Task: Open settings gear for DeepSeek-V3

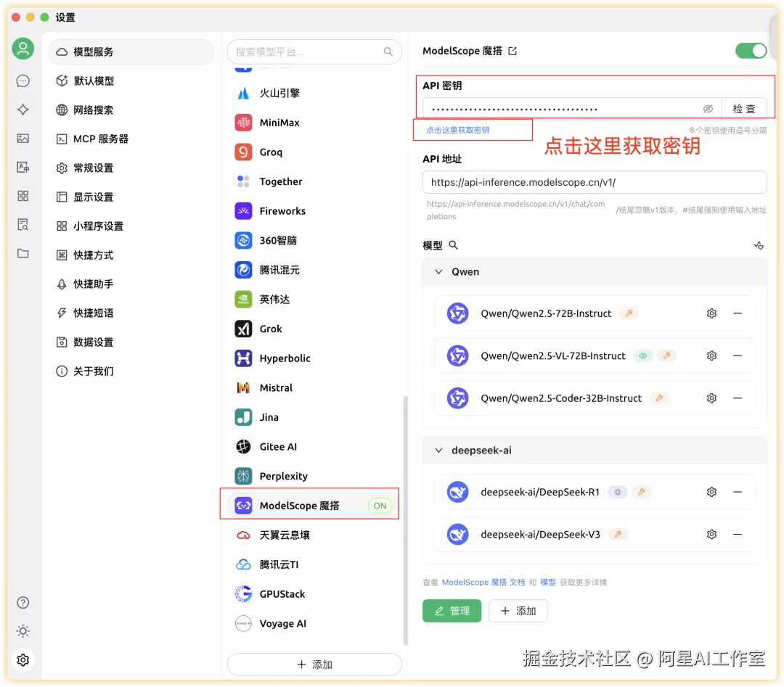Action: coord(711,535)
